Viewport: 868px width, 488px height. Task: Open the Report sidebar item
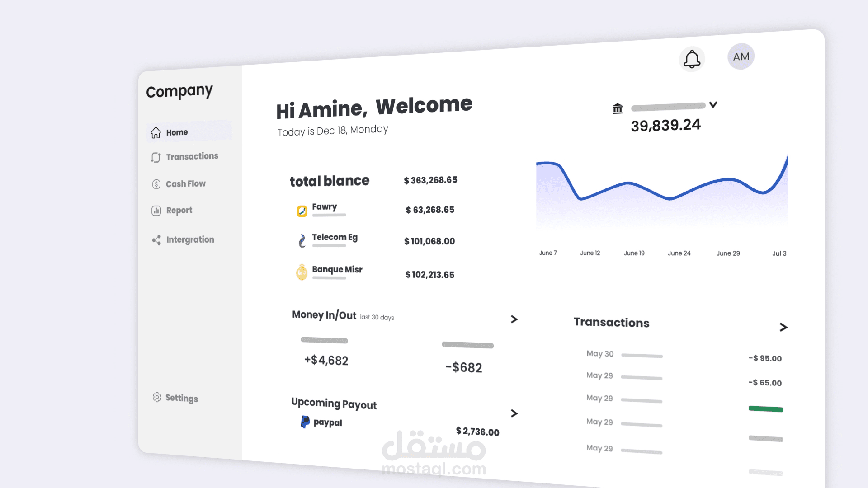(x=179, y=210)
